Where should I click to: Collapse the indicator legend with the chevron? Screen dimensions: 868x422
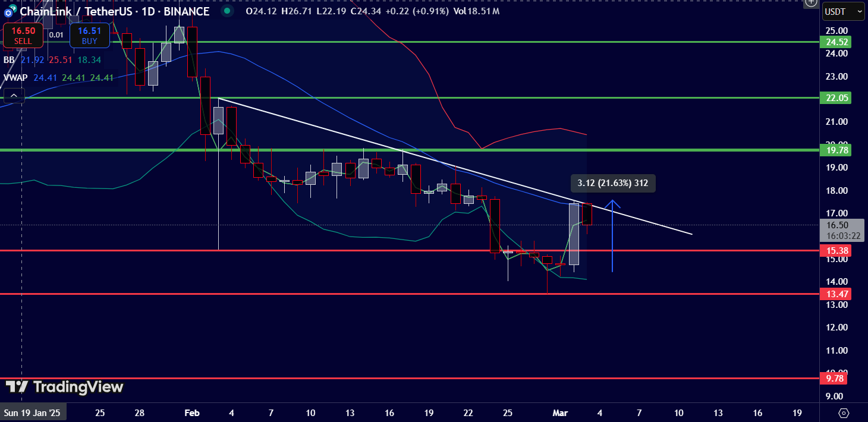(x=14, y=95)
